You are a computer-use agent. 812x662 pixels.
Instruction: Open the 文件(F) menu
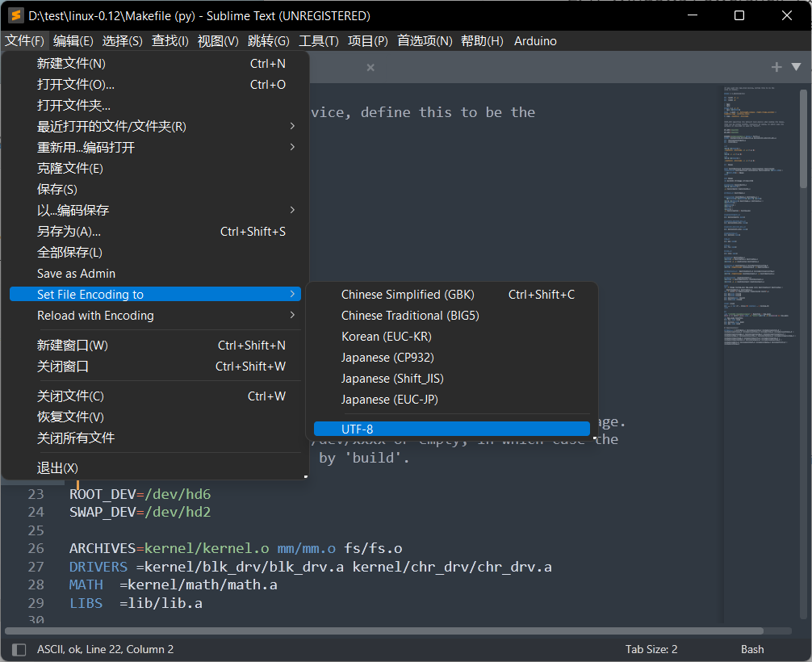tap(24, 41)
